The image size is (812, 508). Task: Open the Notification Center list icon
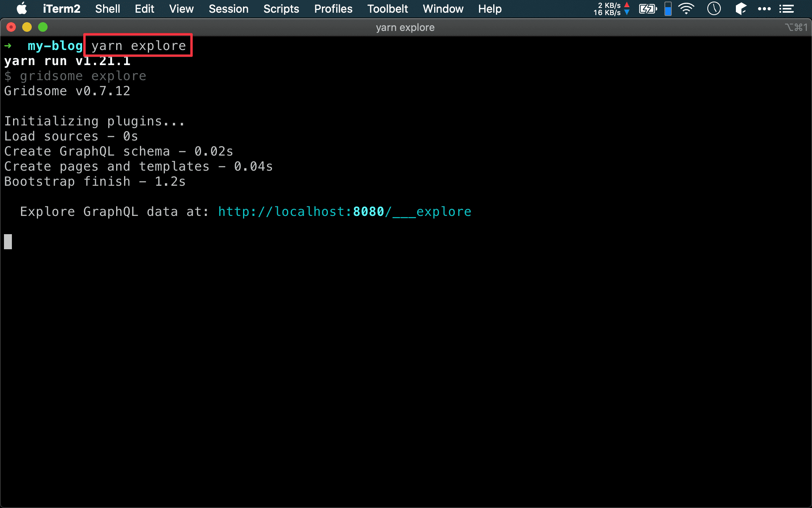coord(786,9)
